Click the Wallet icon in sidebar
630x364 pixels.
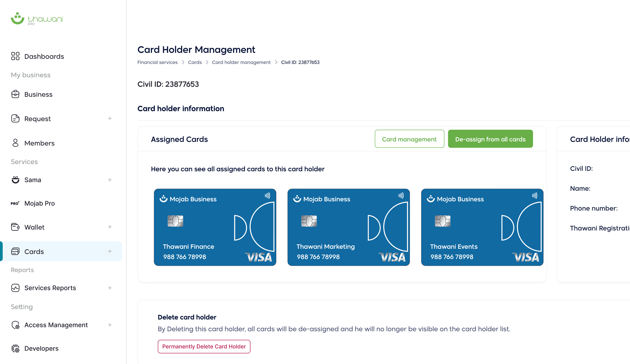[x=15, y=227]
